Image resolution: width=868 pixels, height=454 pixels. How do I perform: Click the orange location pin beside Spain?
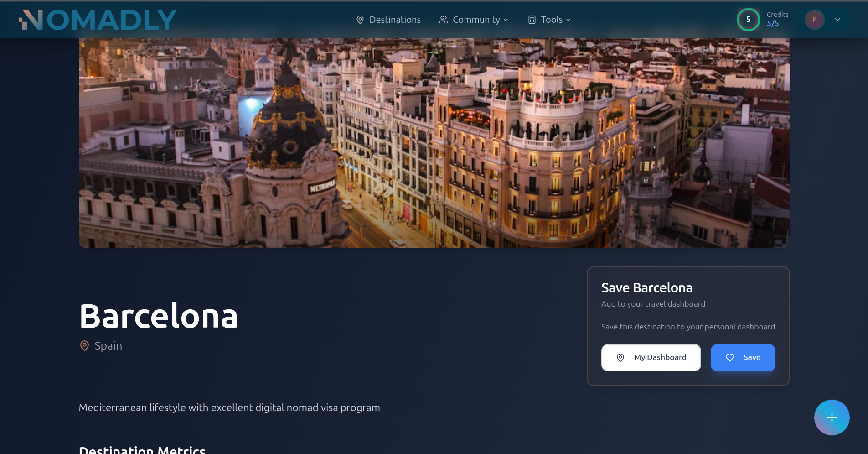click(84, 346)
